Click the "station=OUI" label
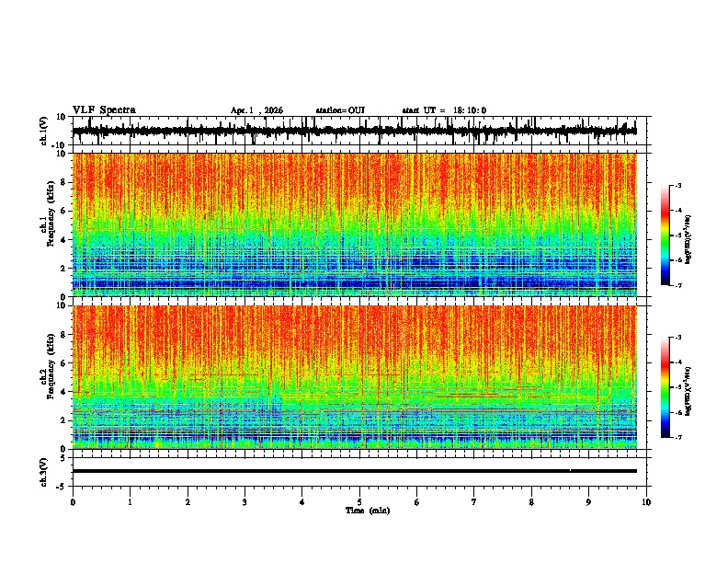This screenshot has width=728, height=563. pos(340,110)
